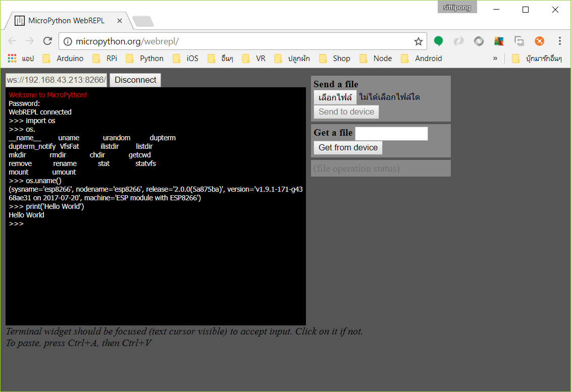Choose a file using เลือกไฟล์
The width and height of the screenshot is (571, 392).
(x=335, y=97)
